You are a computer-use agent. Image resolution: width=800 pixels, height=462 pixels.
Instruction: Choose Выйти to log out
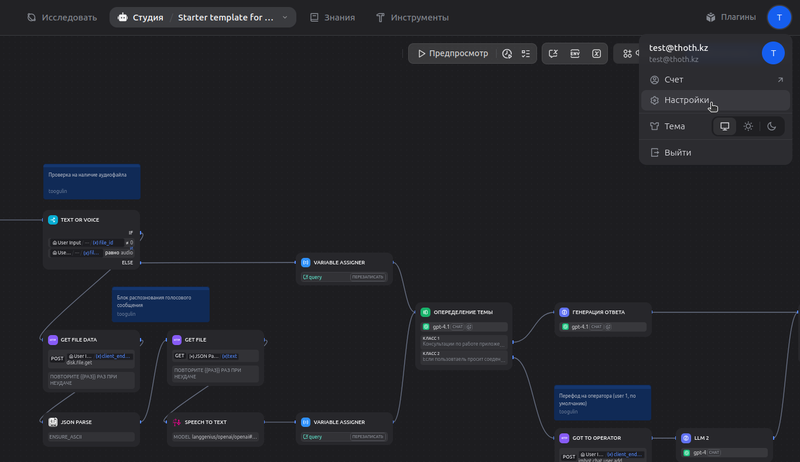pos(677,153)
